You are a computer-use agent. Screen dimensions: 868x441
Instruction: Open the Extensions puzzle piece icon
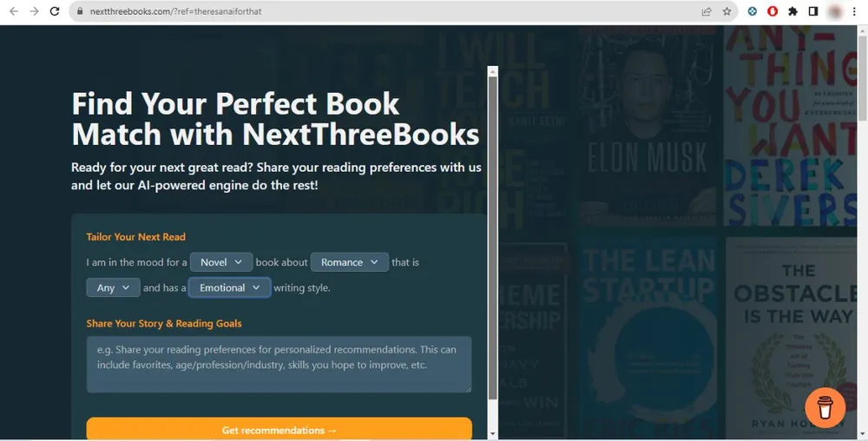[x=792, y=12]
